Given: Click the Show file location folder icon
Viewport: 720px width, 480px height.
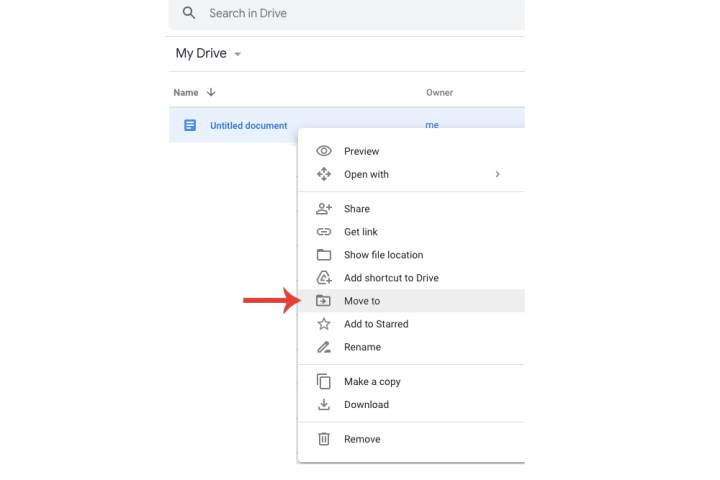Looking at the screenshot, I should coord(324,254).
